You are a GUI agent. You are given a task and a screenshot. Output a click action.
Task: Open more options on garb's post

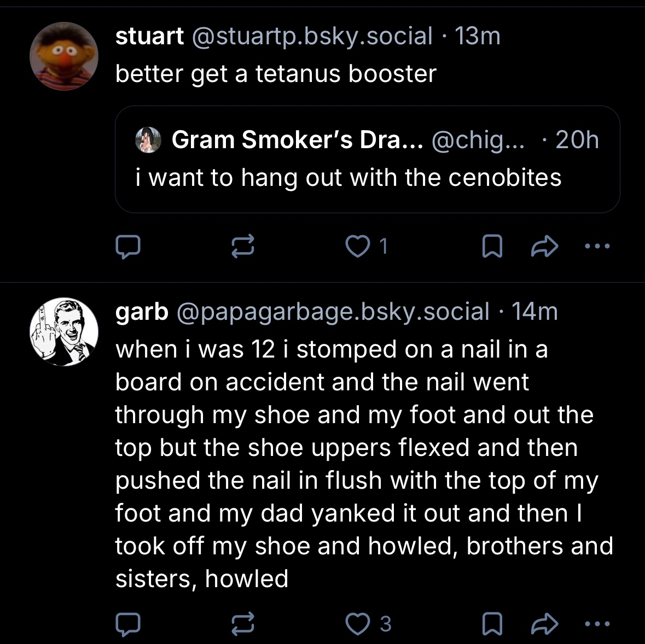[597, 624]
